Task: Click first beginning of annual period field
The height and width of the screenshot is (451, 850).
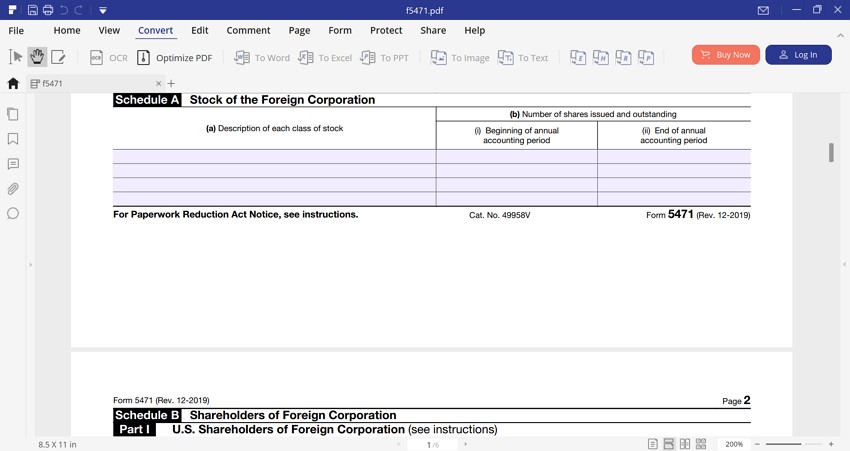Action: (517, 157)
